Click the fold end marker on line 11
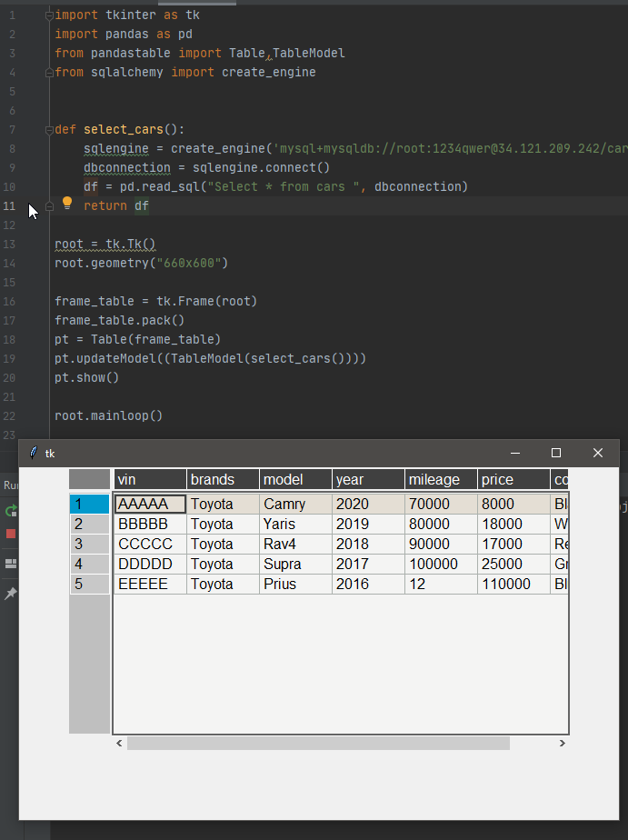 [49, 206]
